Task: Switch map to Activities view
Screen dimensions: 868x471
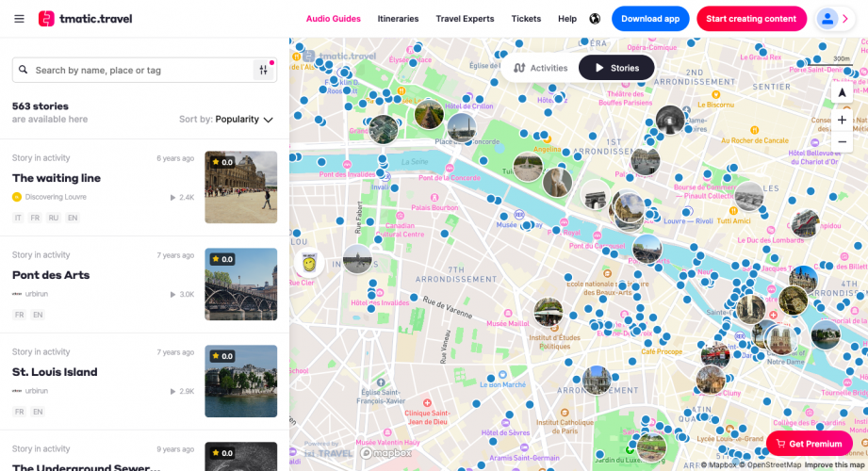Action: click(540, 68)
